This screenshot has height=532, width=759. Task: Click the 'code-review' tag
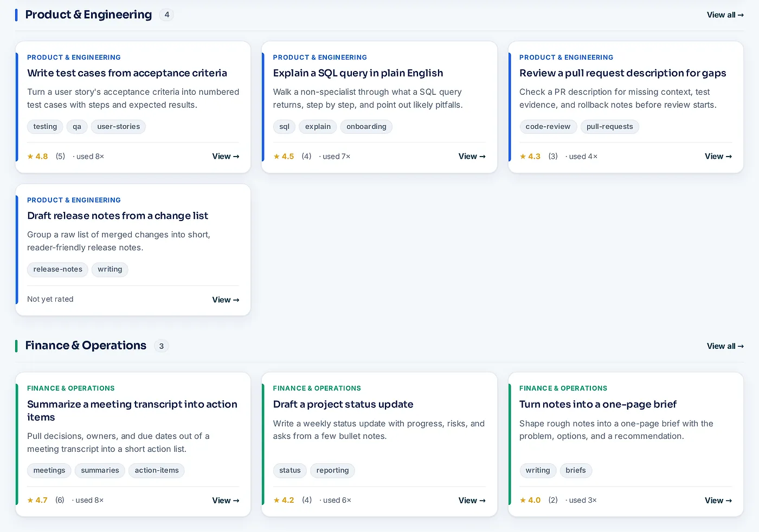[548, 127]
